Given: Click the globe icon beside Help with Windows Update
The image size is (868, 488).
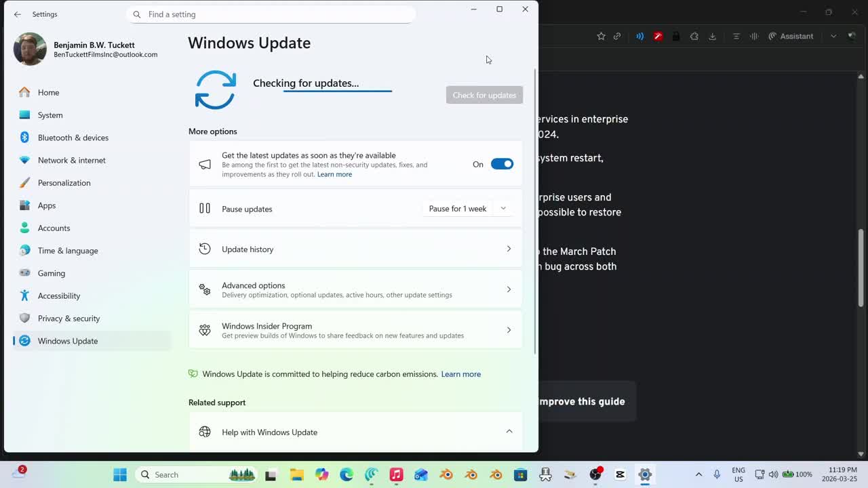Looking at the screenshot, I should pyautogui.click(x=205, y=432).
